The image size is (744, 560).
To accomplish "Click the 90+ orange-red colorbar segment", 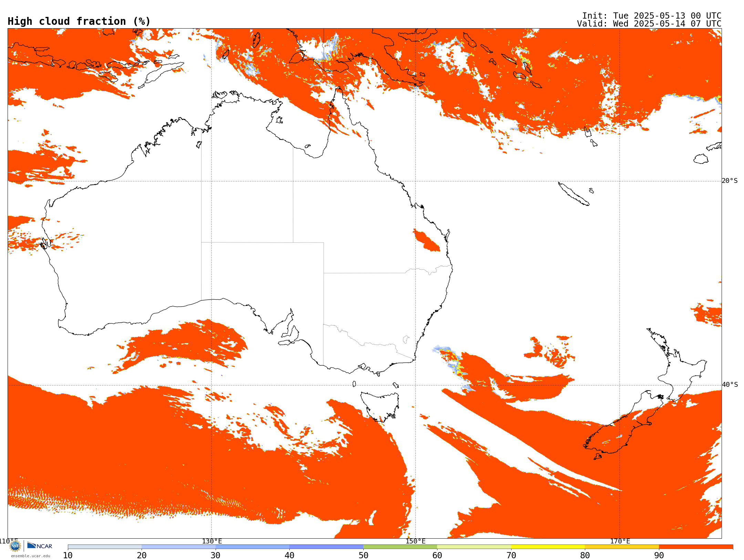I will [x=696, y=547].
